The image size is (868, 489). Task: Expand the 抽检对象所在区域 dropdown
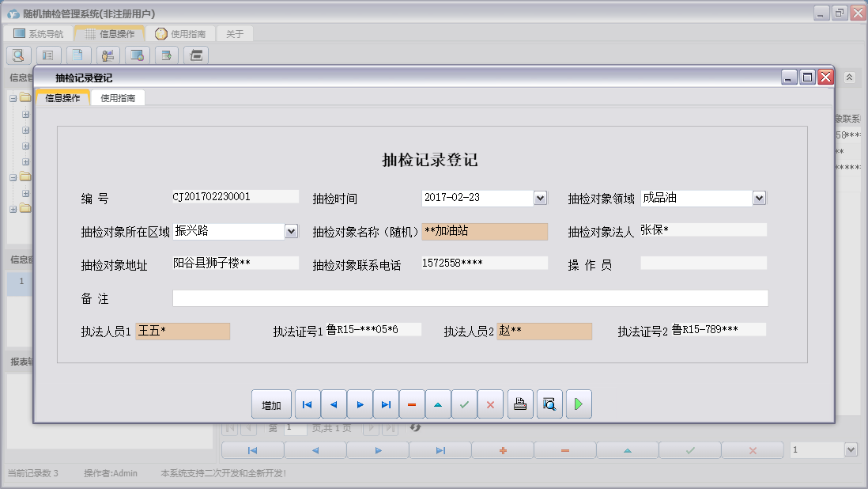(x=291, y=231)
